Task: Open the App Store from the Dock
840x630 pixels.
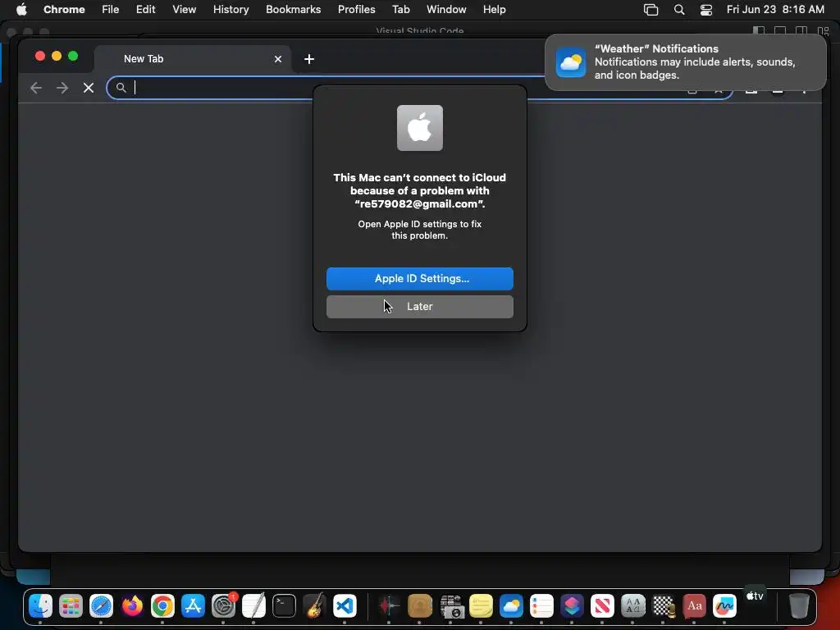Action: click(193, 606)
